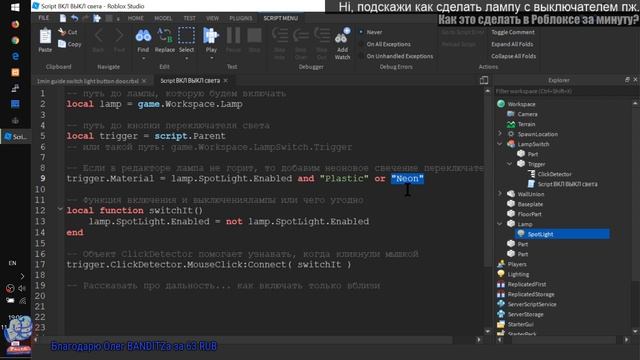The height and width of the screenshot is (360, 640).
Task: Expand the WallUnion tree node
Action: pyautogui.click(x=500, y=193)
